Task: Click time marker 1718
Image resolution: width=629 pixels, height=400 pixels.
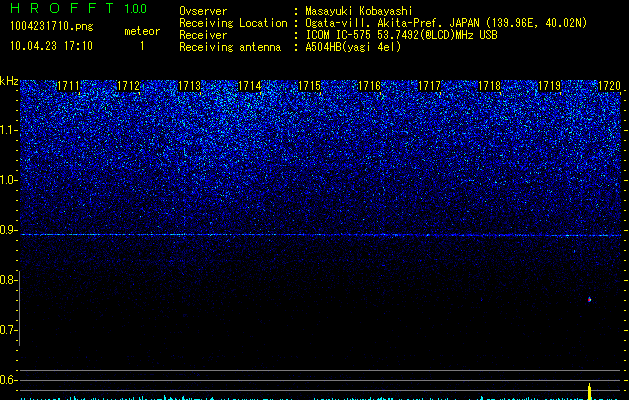Action: (x=489, y=86)
